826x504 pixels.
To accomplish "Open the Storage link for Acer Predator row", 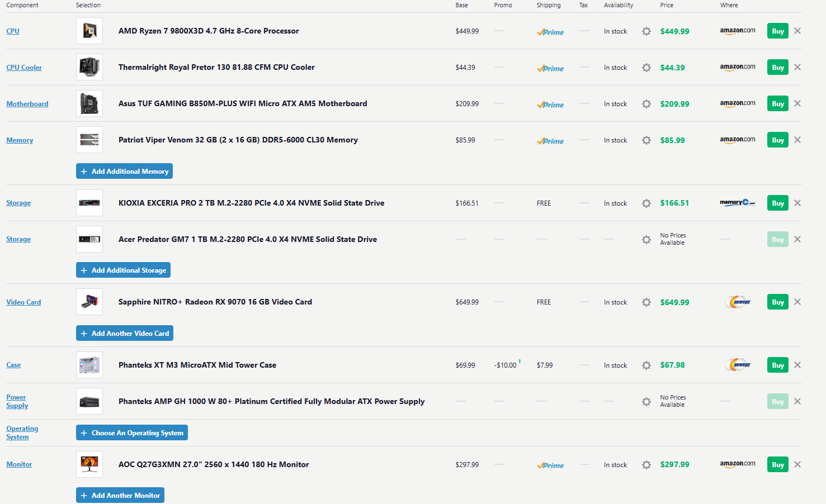I will point(18,239).
